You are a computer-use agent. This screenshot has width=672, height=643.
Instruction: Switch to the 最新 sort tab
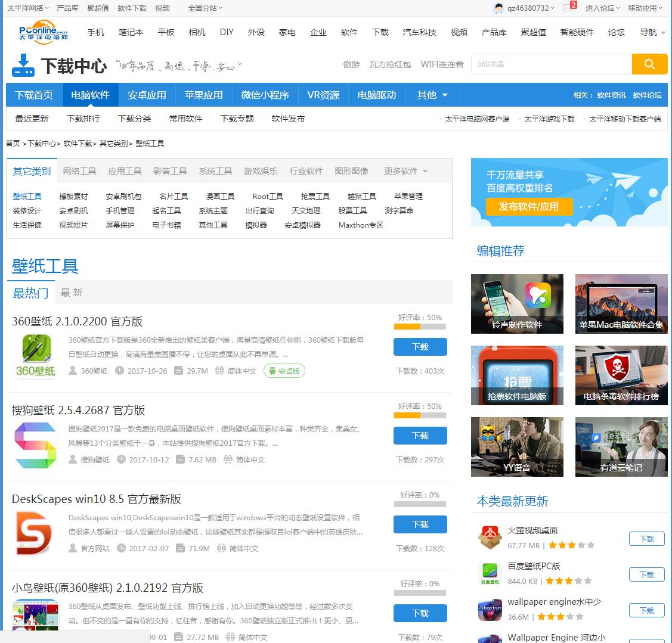point(71,293)
